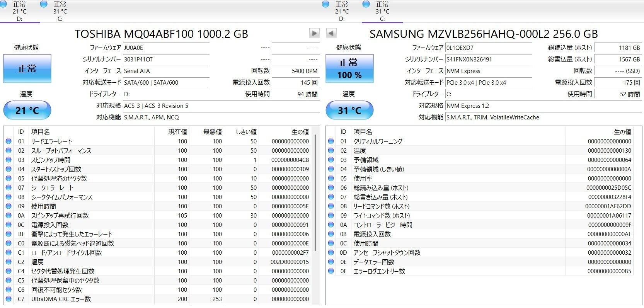Viewport: 644px width, 308px height.
Task: Click TOSHIBA attribute list vertical scrollbar
Action: click(x=316, y=193)
